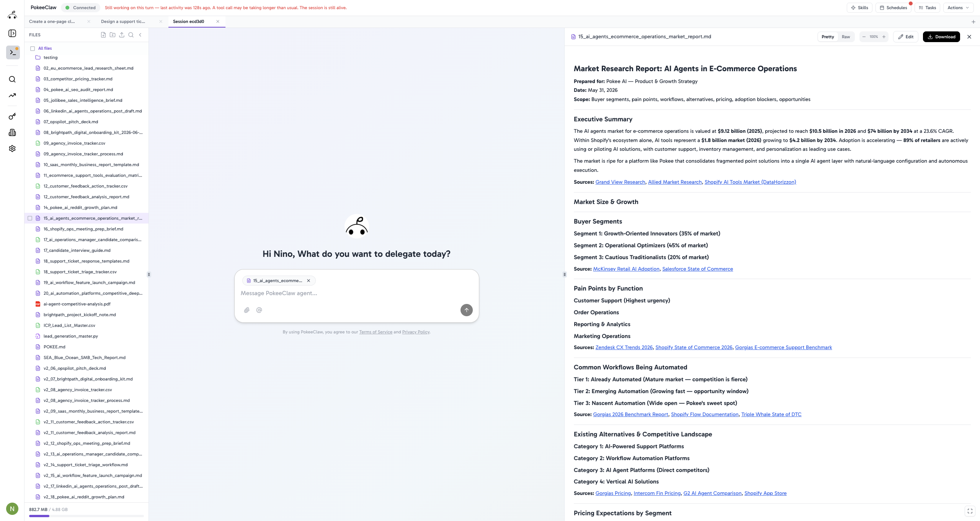The height and width of the screenshot is (521, 980).
Task: Zoom in the preview with plus icon
Action: (884, 37)
